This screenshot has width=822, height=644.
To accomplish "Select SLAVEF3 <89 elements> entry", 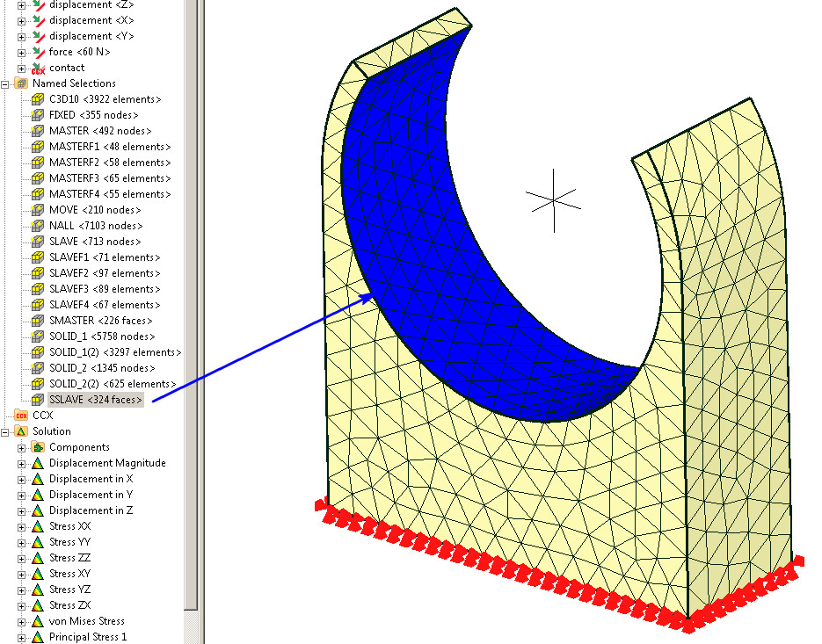I will point(105,289).
